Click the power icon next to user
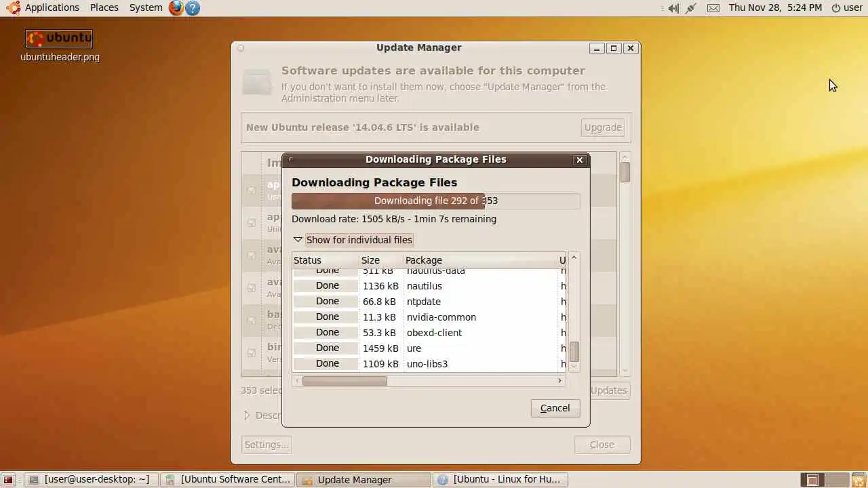This screenshot has height=488, width=868. [x=835, y=8]
